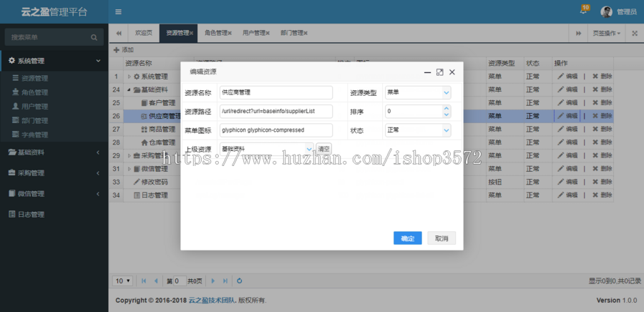Screen dimensions: 644x312
Task: Click 编辑 in the 修改密码 row 33
Action: click(x=567, y=182)
